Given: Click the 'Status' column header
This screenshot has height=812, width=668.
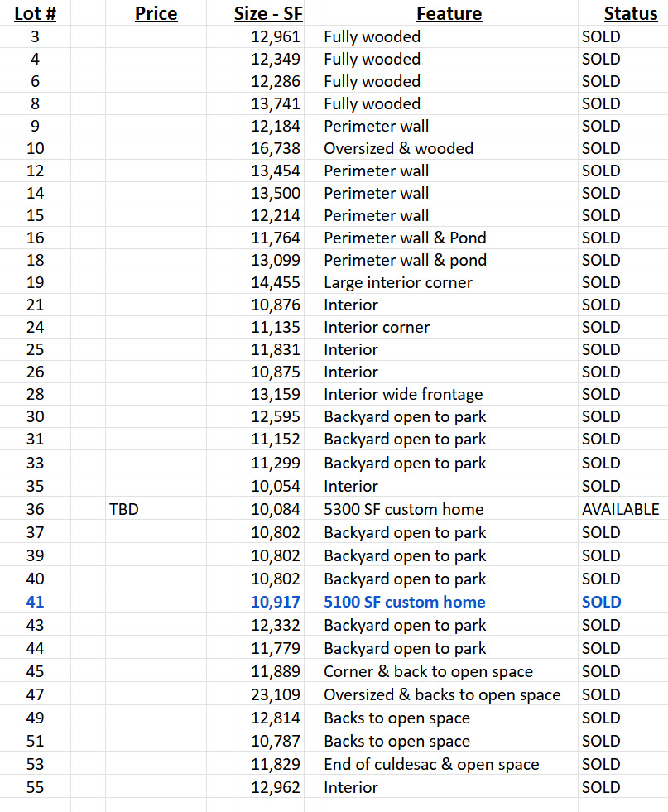Looking at the screenshot, I should click(x=631, y=13).
